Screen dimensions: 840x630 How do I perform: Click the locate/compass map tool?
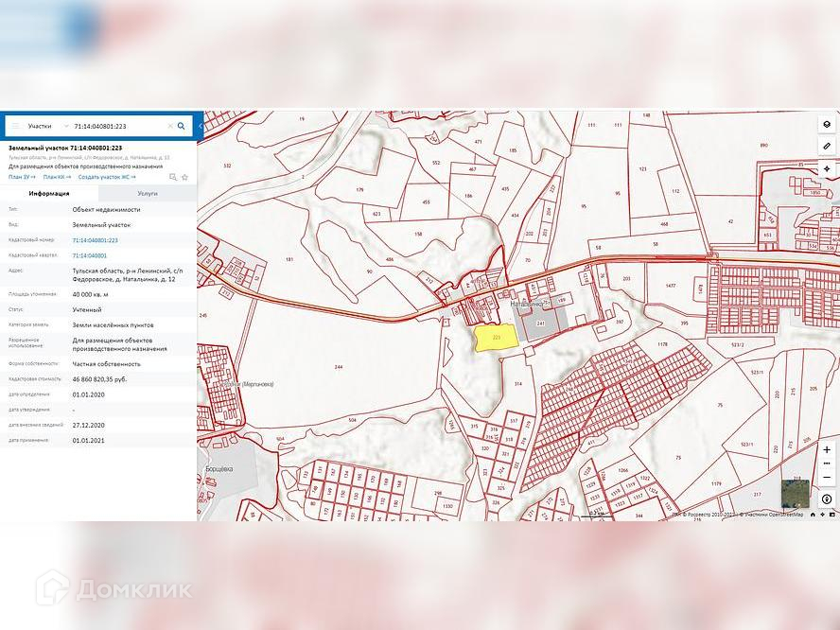pos(827,168)
